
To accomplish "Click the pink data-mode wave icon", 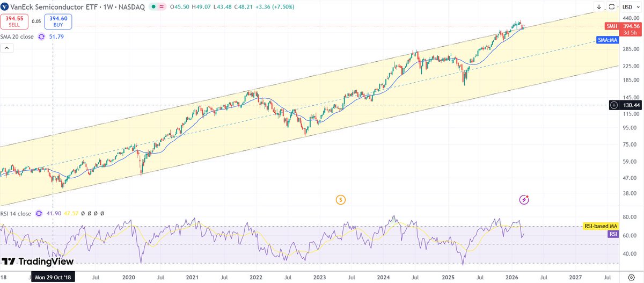I will 162,8.
